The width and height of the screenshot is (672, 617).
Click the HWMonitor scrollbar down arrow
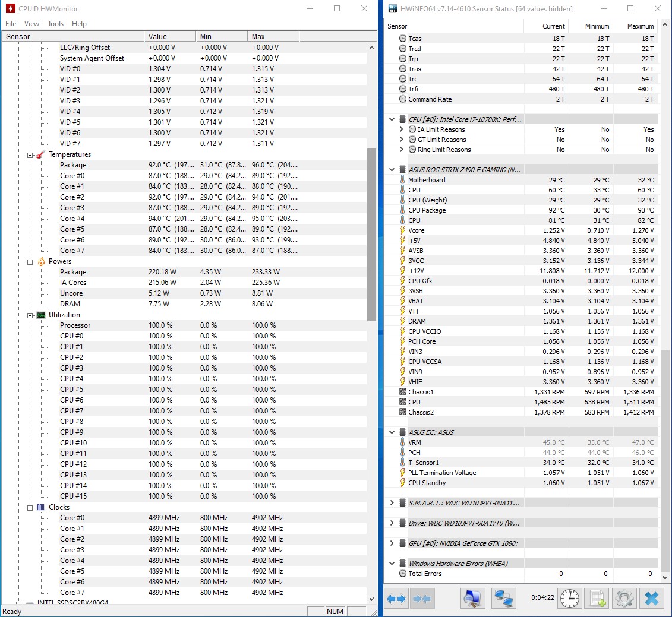click(x=371, y=599)
